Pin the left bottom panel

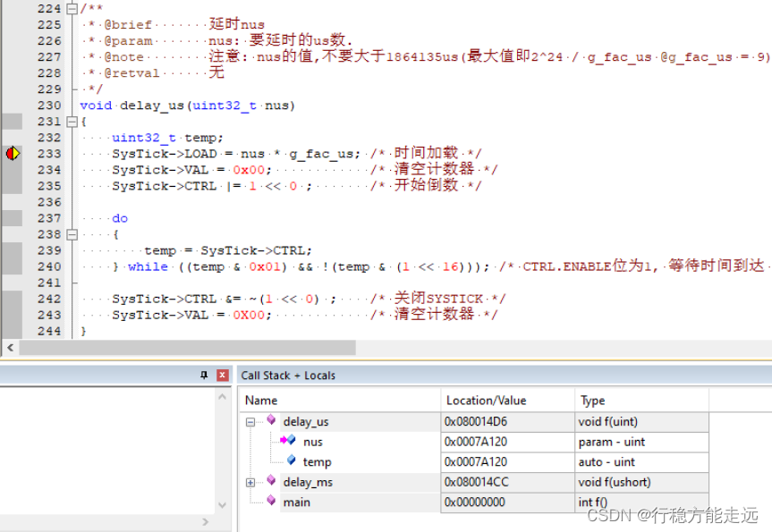(x=204, y=375)
